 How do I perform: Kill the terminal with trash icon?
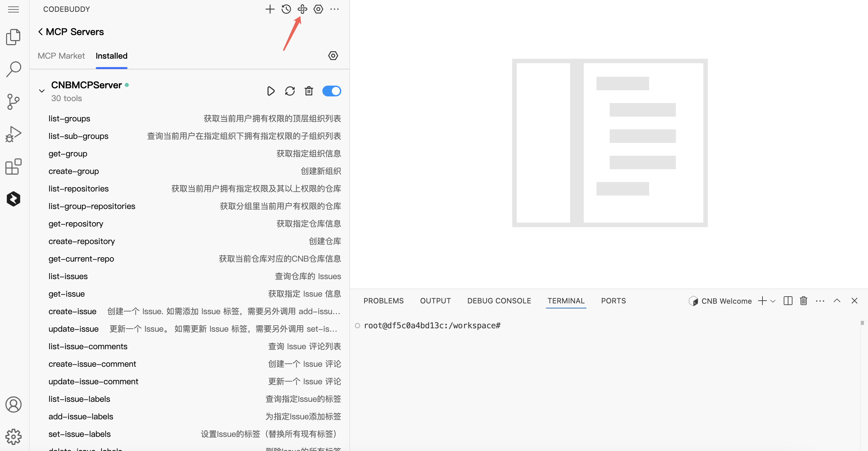804,301
